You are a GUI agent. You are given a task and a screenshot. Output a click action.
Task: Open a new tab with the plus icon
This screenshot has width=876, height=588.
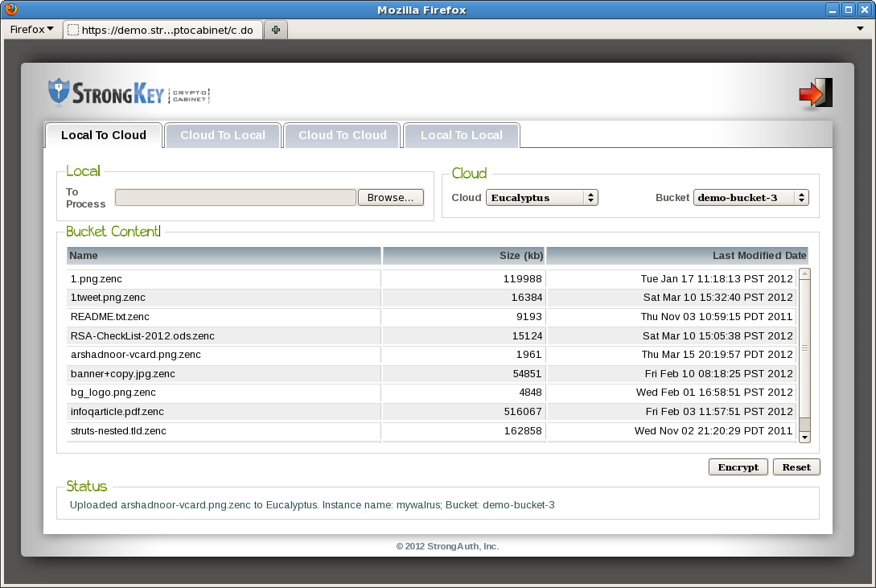[x=275, y=29]
